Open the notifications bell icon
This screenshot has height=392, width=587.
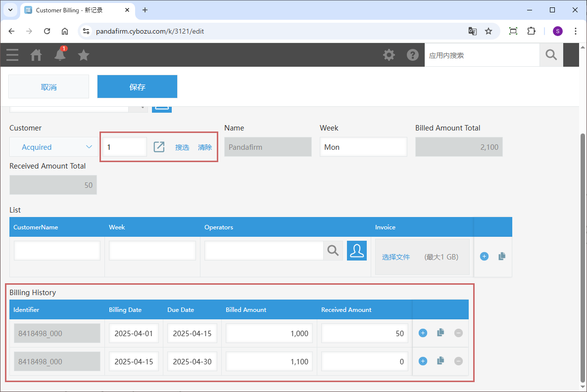(x=60, y=55)
